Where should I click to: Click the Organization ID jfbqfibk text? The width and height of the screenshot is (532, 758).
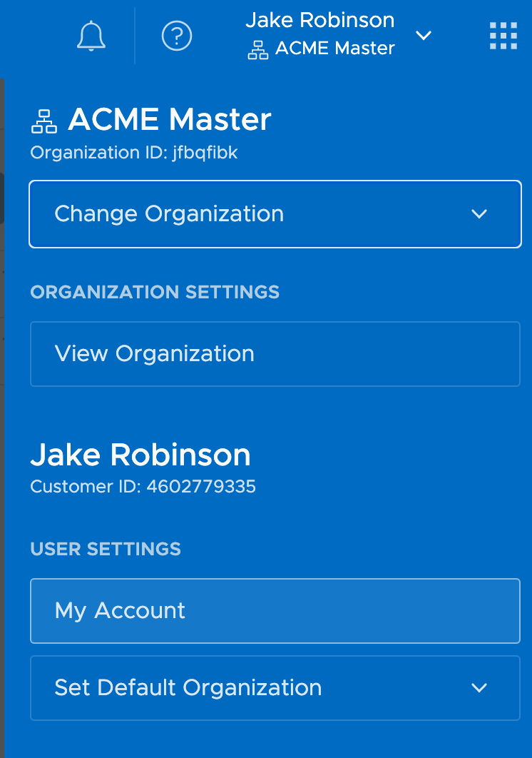134,152
